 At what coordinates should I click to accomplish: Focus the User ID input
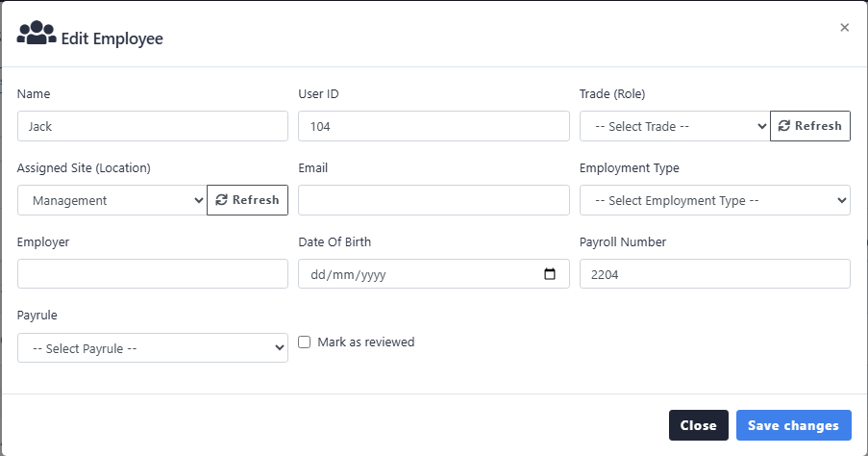click(x=434, y=126)
